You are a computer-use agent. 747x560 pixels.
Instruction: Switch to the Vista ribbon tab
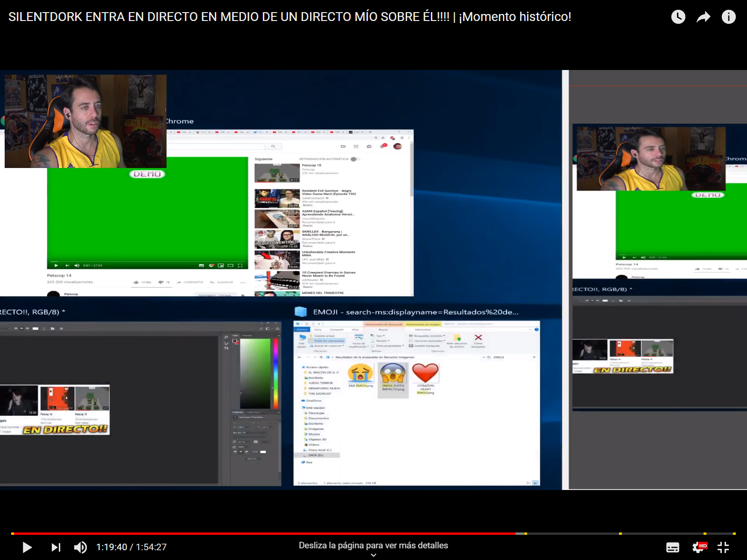point(355,329)
